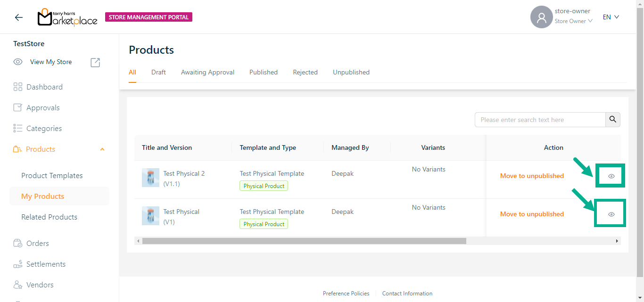Click the search magnifier button
Image resolution: width=644 pixels, height=302 pixels.
coord(612,120)
